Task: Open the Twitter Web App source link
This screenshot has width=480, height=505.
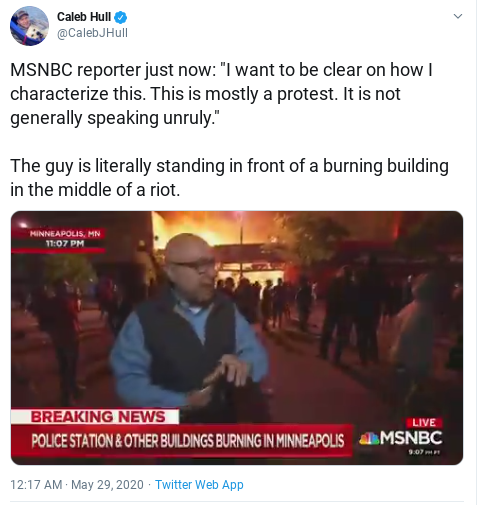Action: coord(199,484)
